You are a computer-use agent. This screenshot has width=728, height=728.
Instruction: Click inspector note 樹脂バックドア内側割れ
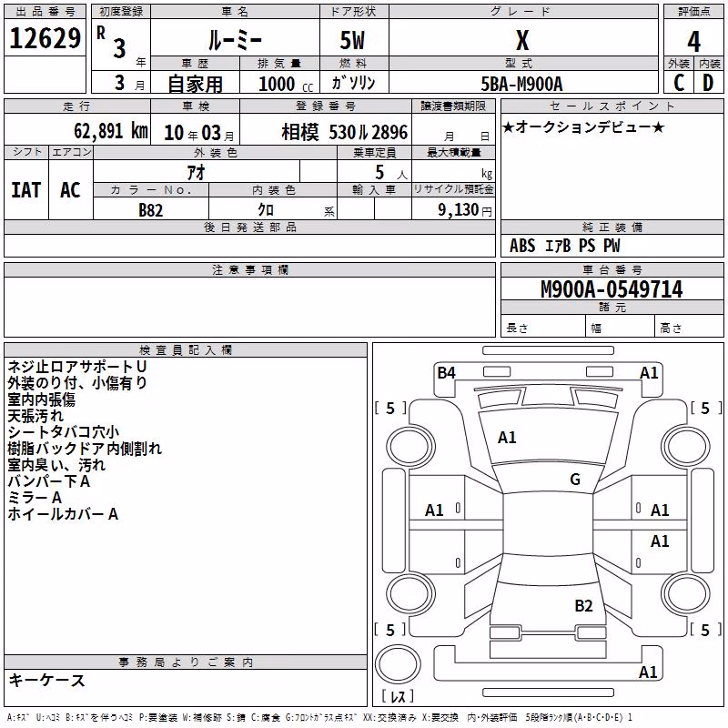[85, 449]
